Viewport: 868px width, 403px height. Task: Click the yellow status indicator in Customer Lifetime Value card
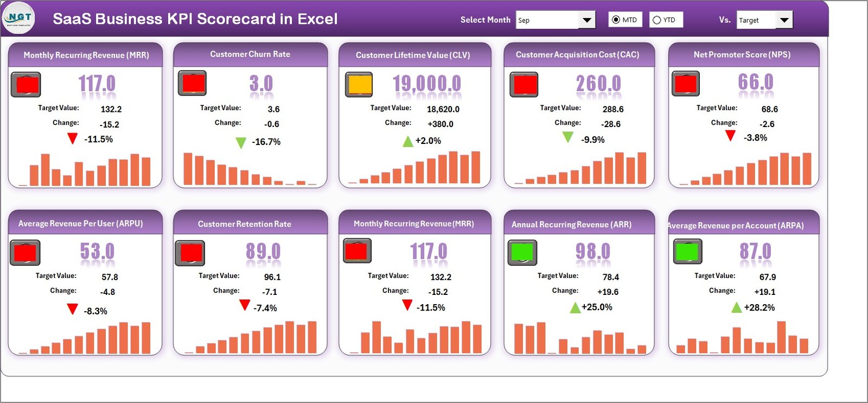click(359, 85)
